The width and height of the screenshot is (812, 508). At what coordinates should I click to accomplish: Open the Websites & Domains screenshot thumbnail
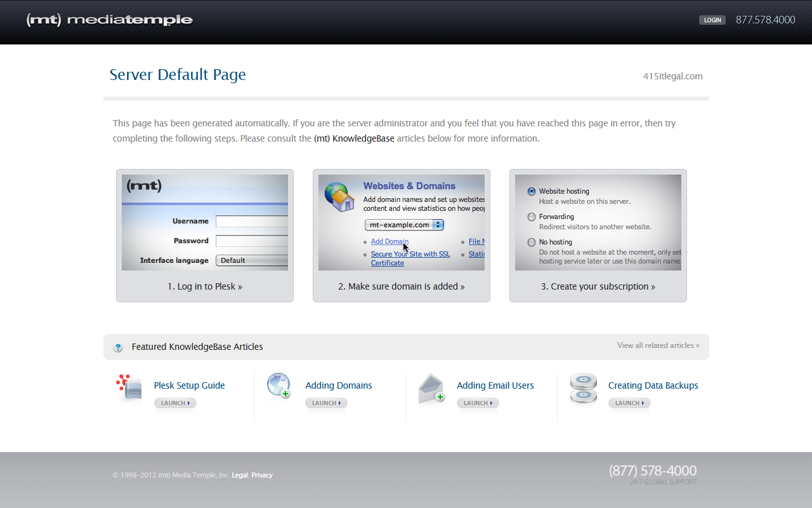402,222
